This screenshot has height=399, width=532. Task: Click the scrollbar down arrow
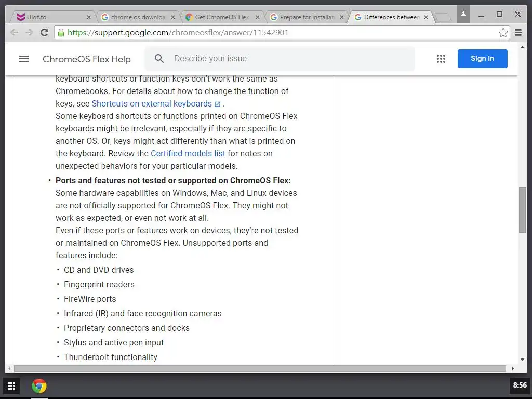522,360
